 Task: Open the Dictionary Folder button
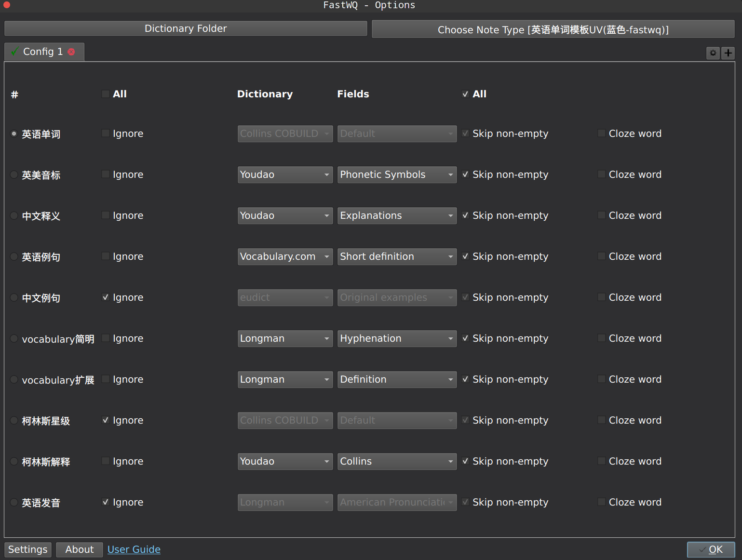click(186, 28)
